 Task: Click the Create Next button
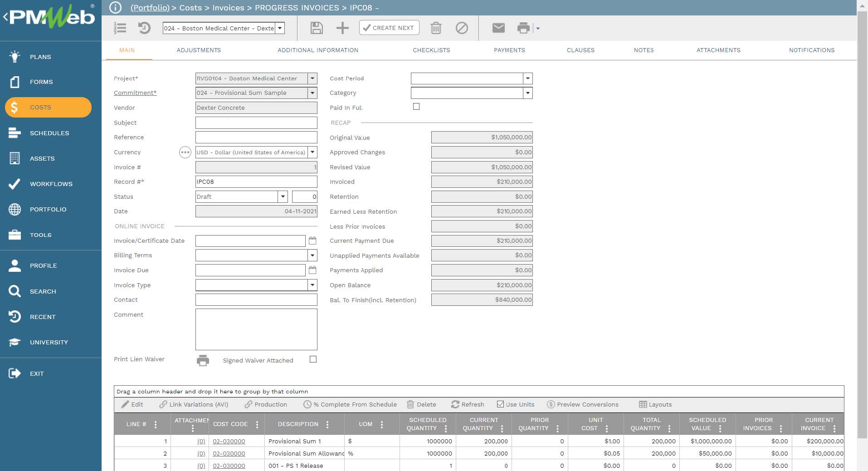tap(389, 28)
